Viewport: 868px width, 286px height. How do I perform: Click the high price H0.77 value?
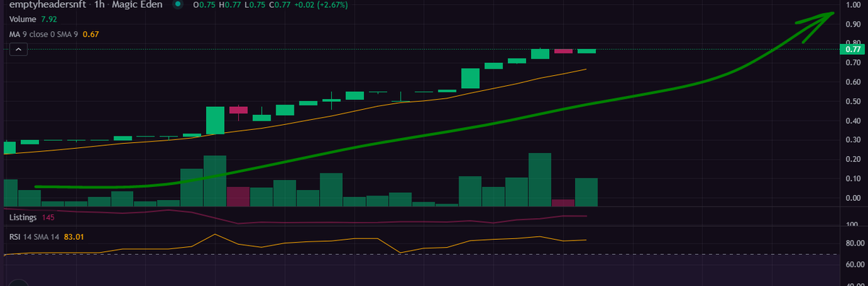pyautogui.click(x=231, y=5)
